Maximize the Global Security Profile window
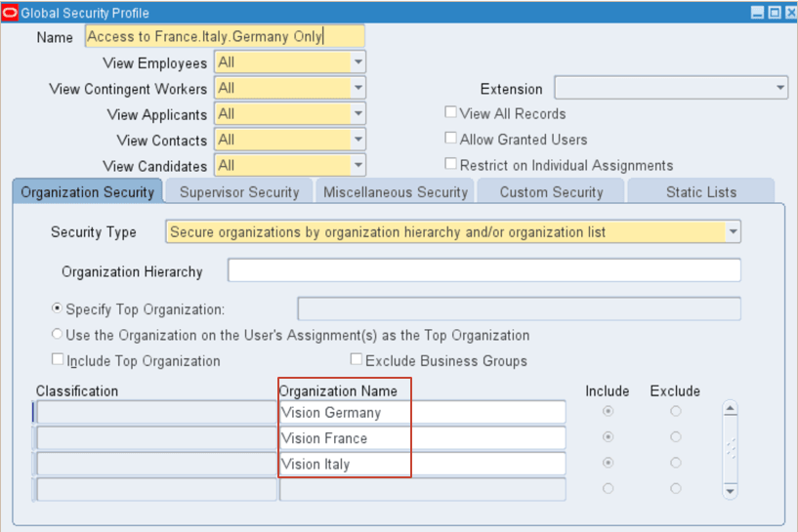The height and width of the screenshot is (532, 798). click(x=775, y=13)
